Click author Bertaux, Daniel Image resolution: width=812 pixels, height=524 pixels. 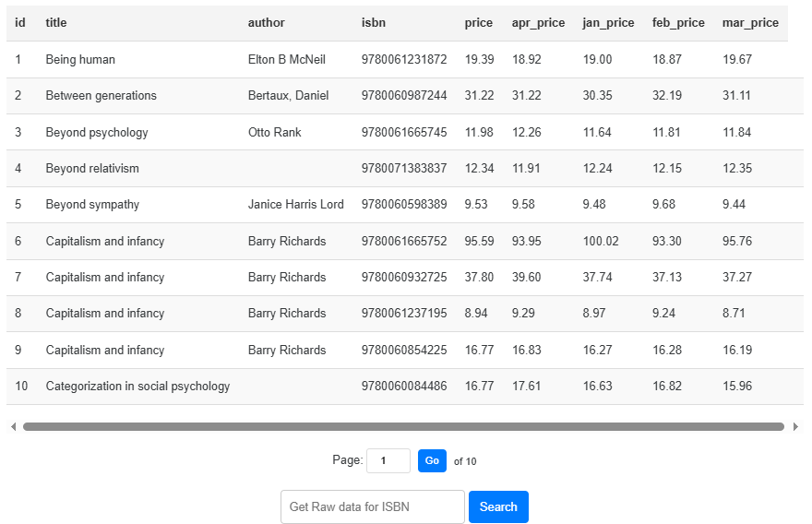tap(289, 95)
